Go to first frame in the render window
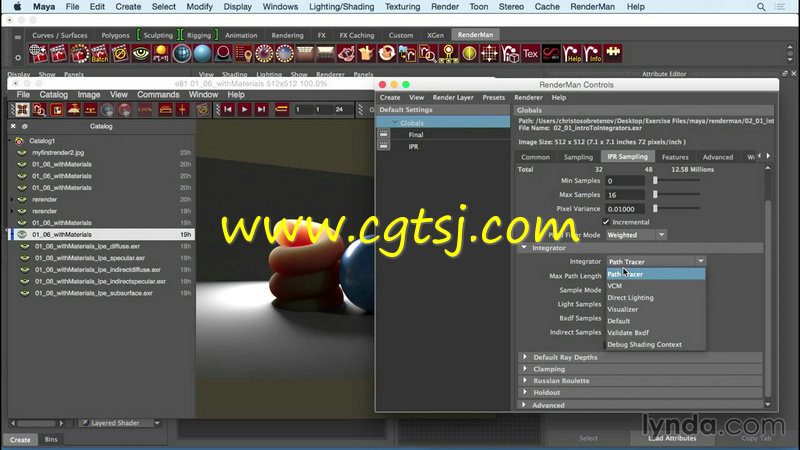800x450 pixels. coord(228,109)
